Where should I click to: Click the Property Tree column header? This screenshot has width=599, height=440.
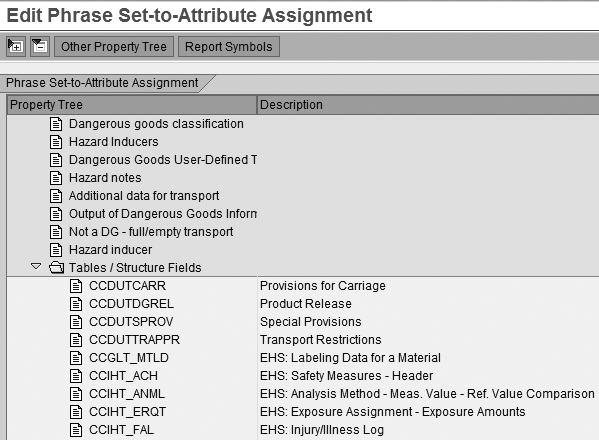pyautogui.click(x=132, y=105)
